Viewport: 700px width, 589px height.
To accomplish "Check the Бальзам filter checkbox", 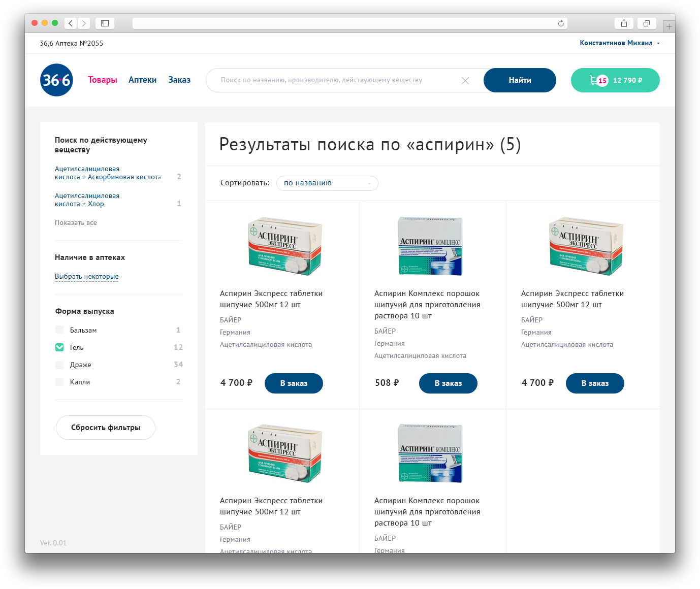I will point(59,330).
